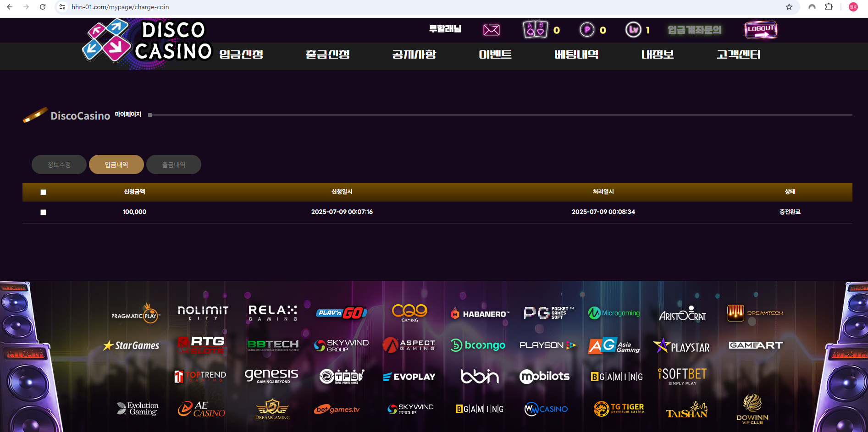This screenshot has height=432, width=868.
Task: Click the Play'n GO logo
Action: [x=342, y=313]
